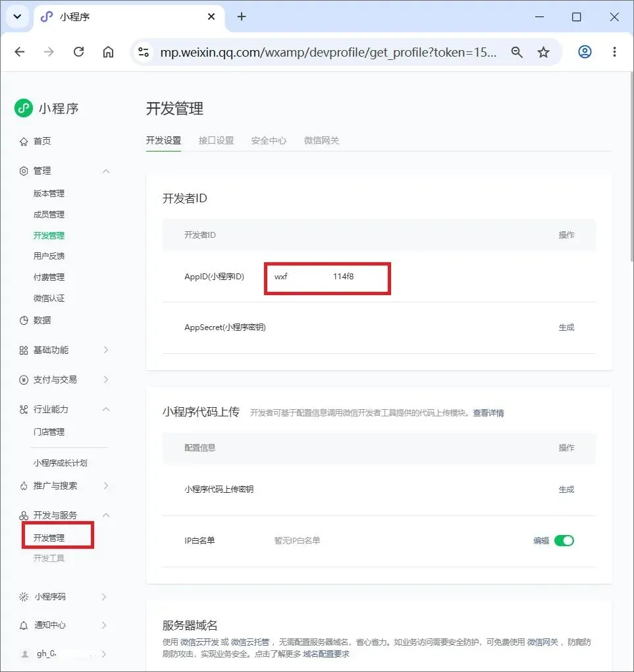Viewport: 634px width, 672px height.
Task: Open the 微信云开发 link
Action: [x=199, y=642]
